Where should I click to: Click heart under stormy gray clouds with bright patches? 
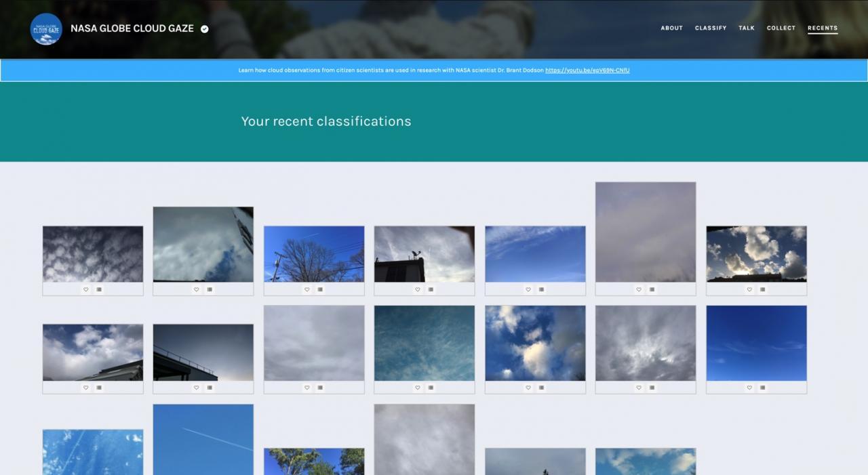[638, 388]
